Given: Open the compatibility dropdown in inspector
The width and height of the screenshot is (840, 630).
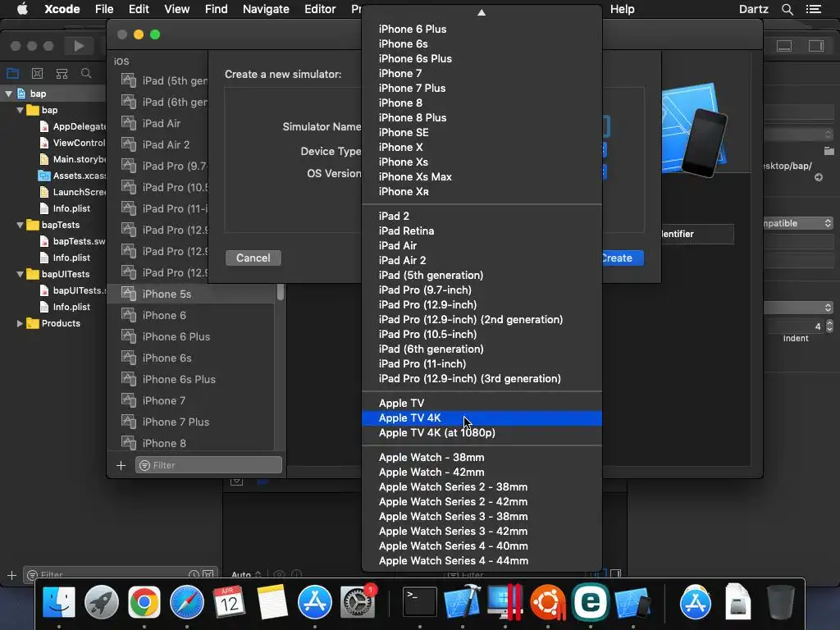Looking at the screenshot, I should pyautogui.click(x=797, y=223).
